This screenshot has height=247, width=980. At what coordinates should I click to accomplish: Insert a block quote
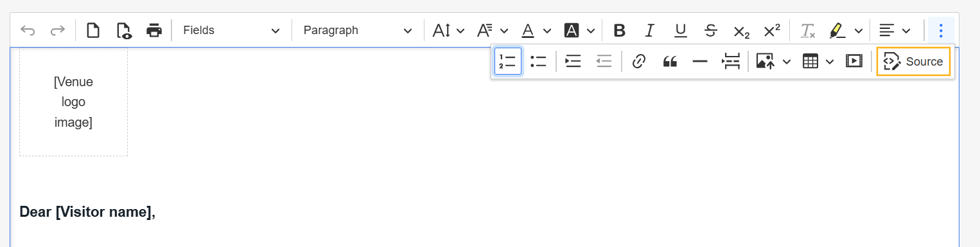pyautogui.click(x=670, y=61)
